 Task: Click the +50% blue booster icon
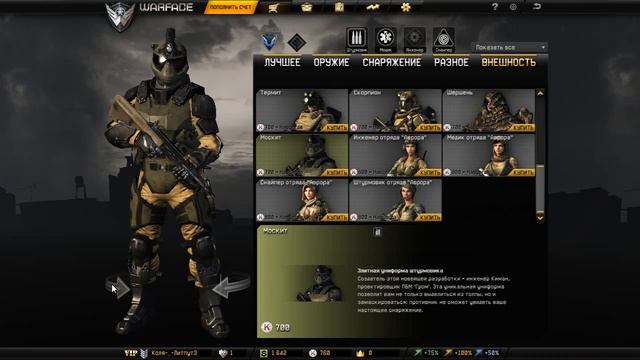click(x=478, y=352)
